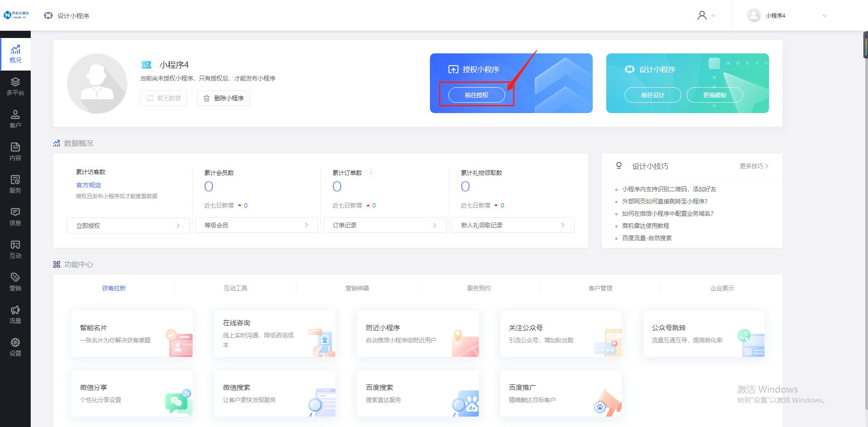Expand 订单记录 with its chevron arrow

tap(435, 225)
